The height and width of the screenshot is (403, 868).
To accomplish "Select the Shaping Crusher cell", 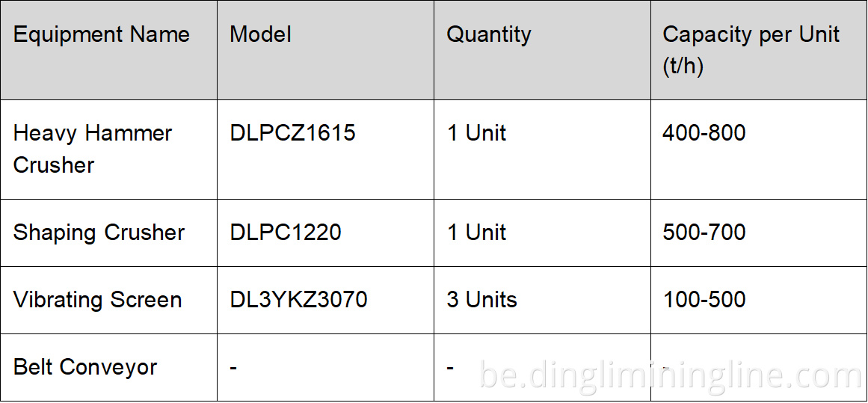I will pyautogui.click(x=99, y=233).
